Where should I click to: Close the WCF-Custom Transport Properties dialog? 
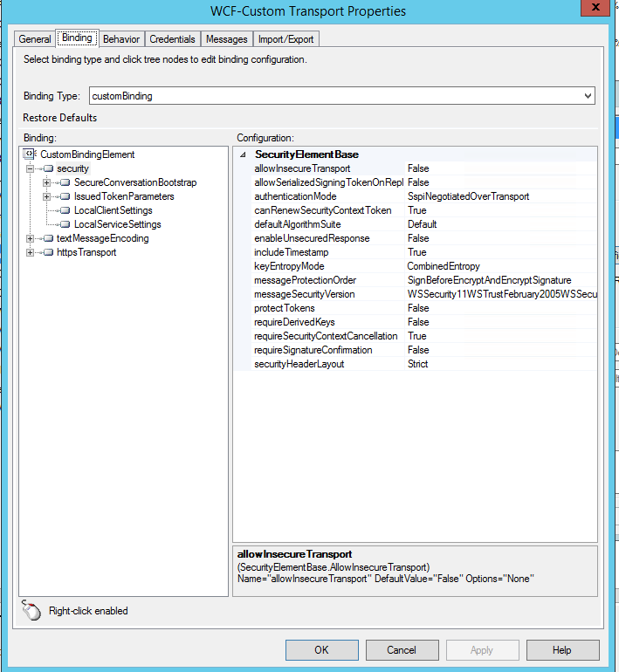click(x=595, y=7)
